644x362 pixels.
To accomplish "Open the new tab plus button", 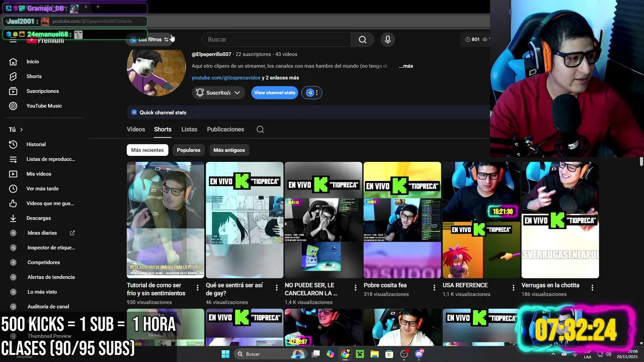I will (98, 7).
